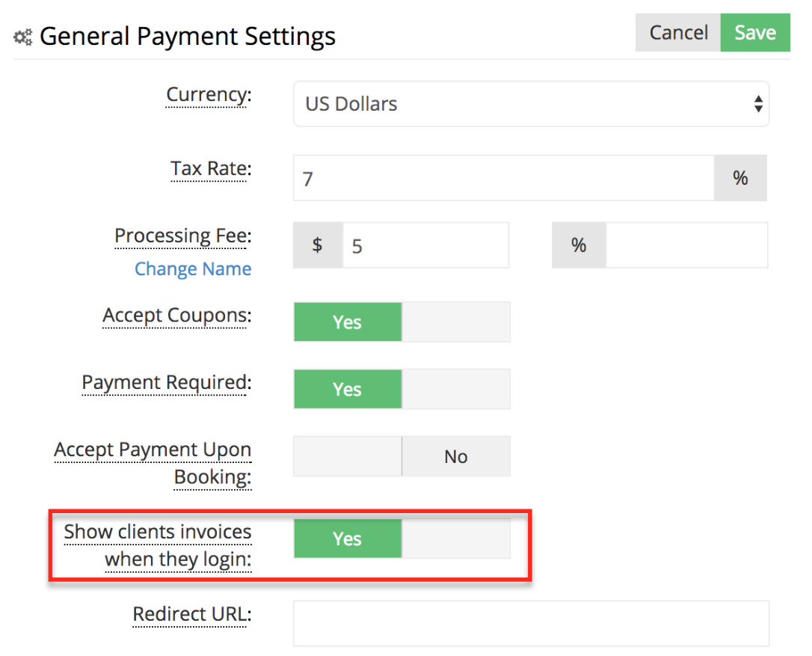Toggle Accept Coupons to No
This screenshot has height=656, width=812.
pyautogui.click(x=455, y=322)
